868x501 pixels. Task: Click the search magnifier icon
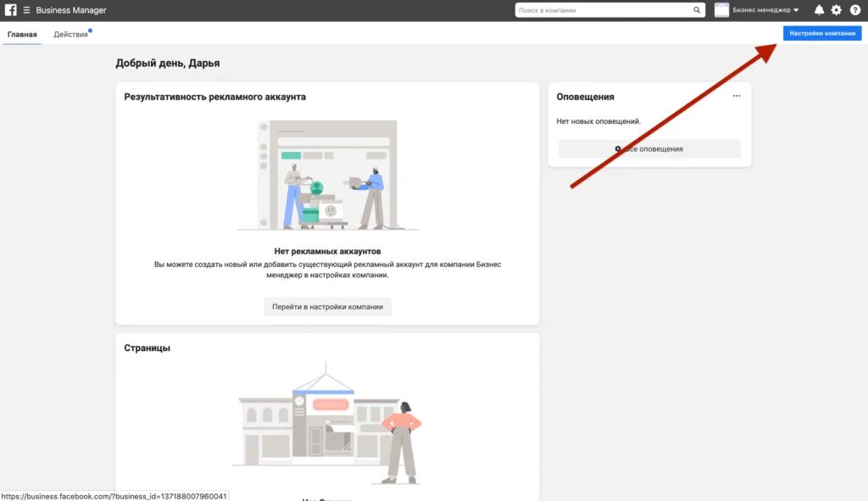pyautogui.click(x=697, y=10)
